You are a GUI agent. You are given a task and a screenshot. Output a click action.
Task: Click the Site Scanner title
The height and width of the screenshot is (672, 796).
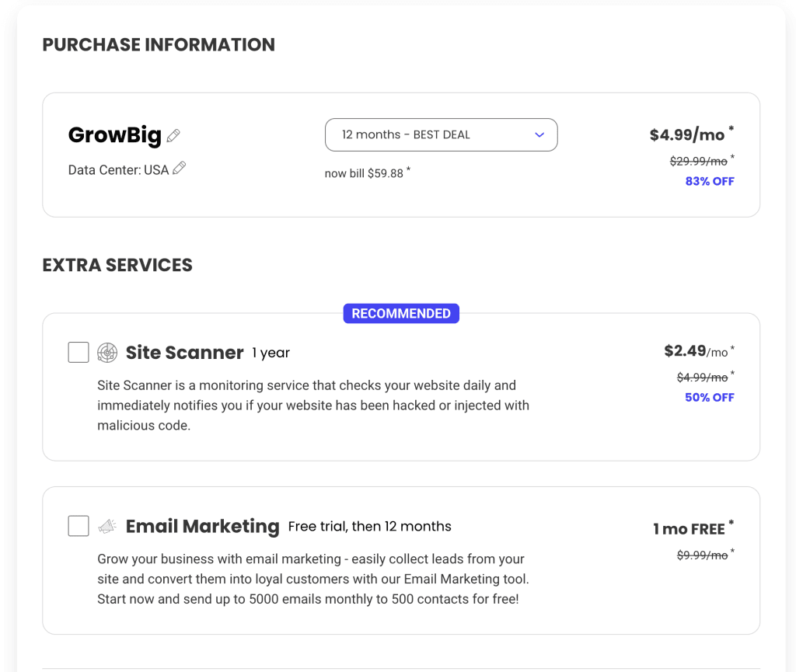[x=185, y=353]
